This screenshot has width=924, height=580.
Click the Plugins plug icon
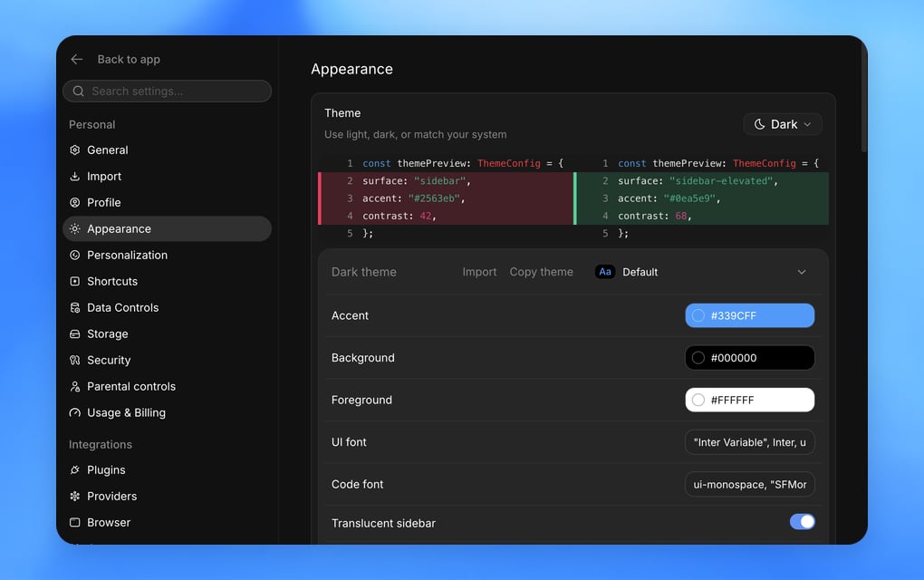pyautogui.click(x=75, y=469)
